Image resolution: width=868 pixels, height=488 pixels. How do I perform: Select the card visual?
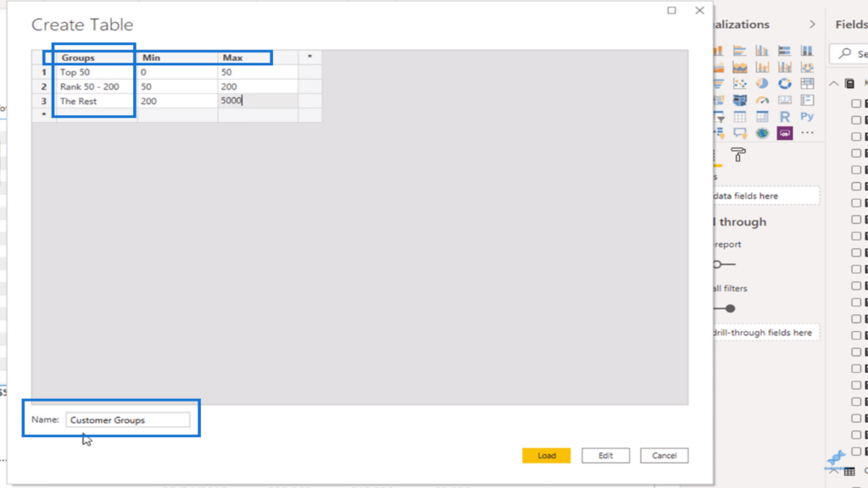(784, 100)
